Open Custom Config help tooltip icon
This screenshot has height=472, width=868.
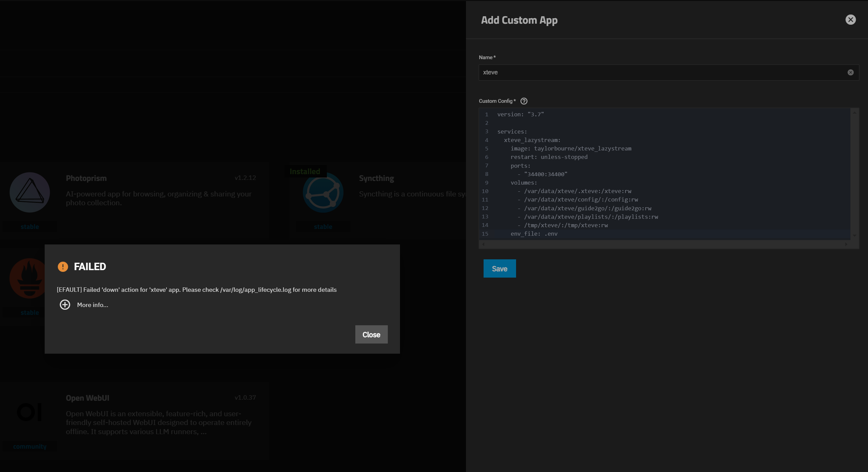pos(524,101)
